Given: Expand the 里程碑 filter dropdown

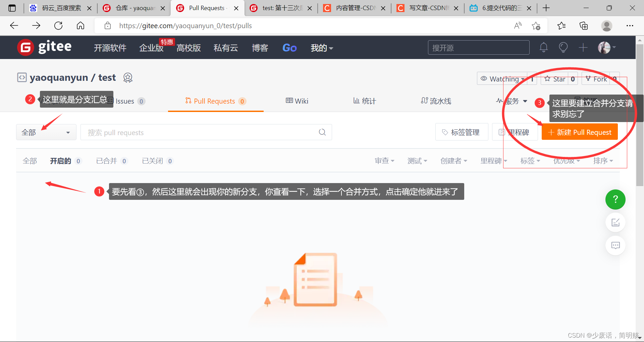Looking at the screenshot, I should tap(493, 161).
